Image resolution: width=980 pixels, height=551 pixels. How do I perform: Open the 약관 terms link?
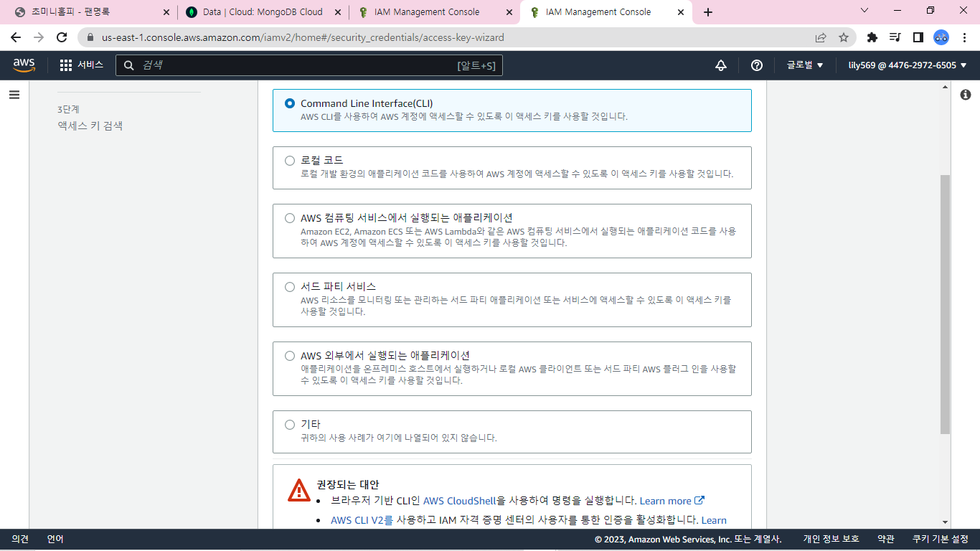coord(886,539)
